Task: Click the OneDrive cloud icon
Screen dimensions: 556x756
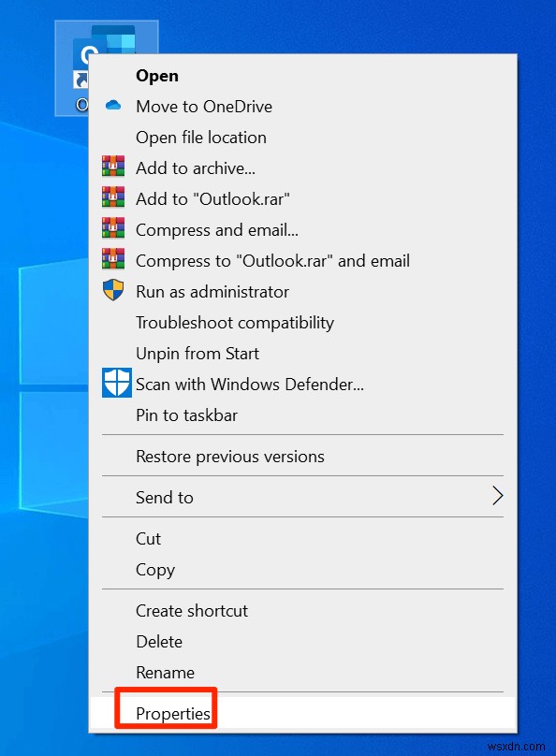Action: [113, 106]
